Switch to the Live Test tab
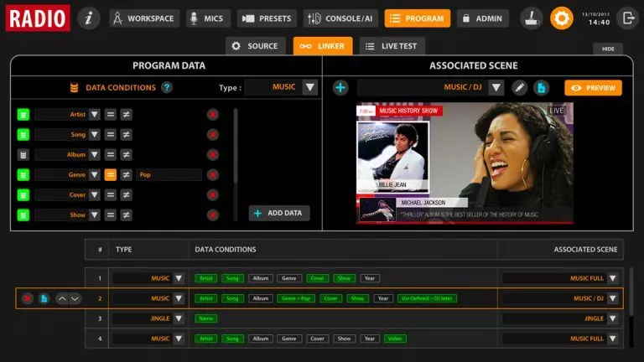This screenshot has width=644, height=362. pyautogui.click(x=392, y=46)
